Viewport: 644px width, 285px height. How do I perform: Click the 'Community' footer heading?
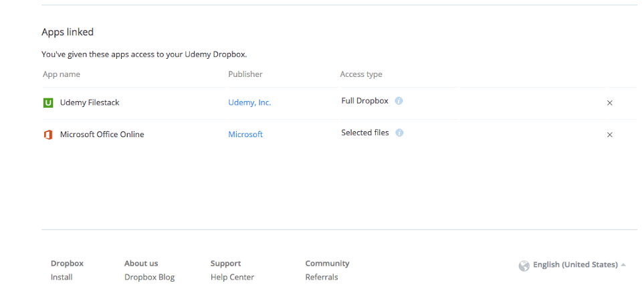(327, 263)
